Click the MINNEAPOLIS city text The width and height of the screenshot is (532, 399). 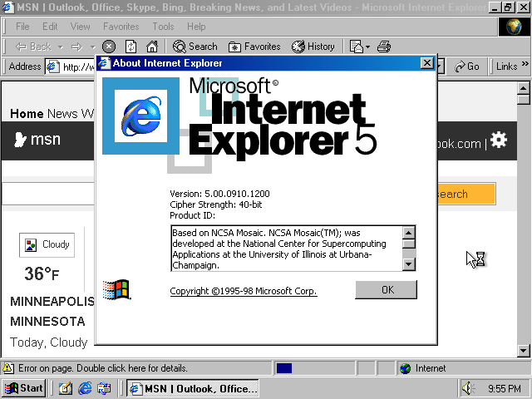[52, 301]
